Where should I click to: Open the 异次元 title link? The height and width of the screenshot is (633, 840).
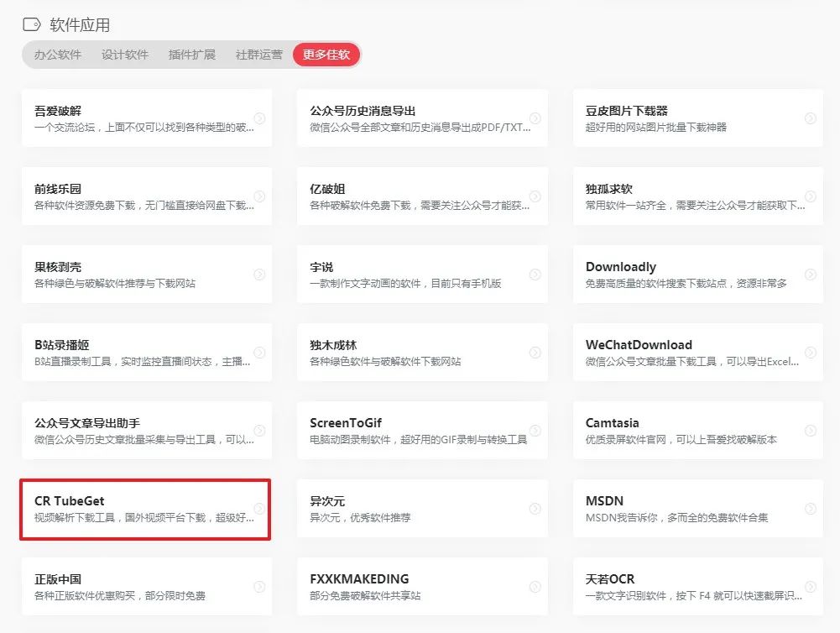click(x=327, y=501)
